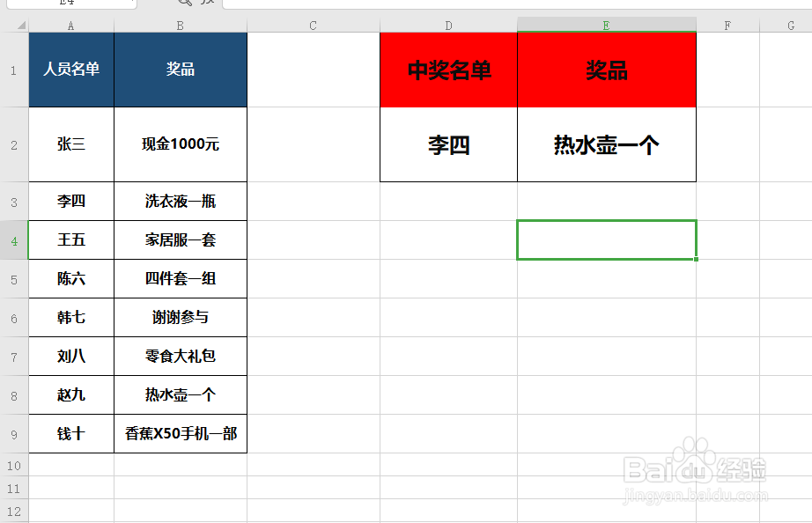This screenshot has height=523, width=812.
Task: Select large 热水壶一个 prize result cell
Action: [x=607, y=144]
